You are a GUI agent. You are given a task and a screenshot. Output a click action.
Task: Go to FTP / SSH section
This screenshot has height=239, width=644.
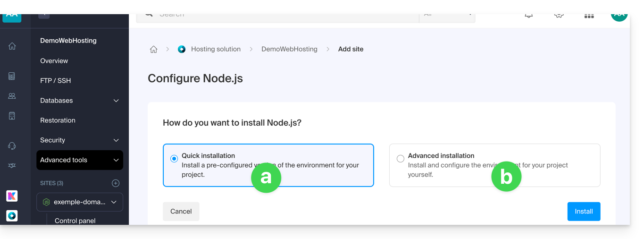pyautogui.click(x=56, y=81)
